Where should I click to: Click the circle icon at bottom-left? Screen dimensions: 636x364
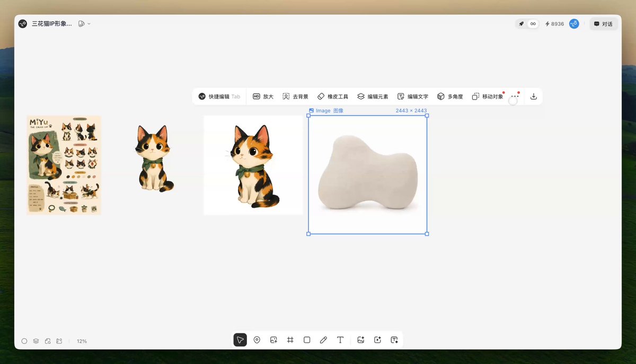(24, 341)
